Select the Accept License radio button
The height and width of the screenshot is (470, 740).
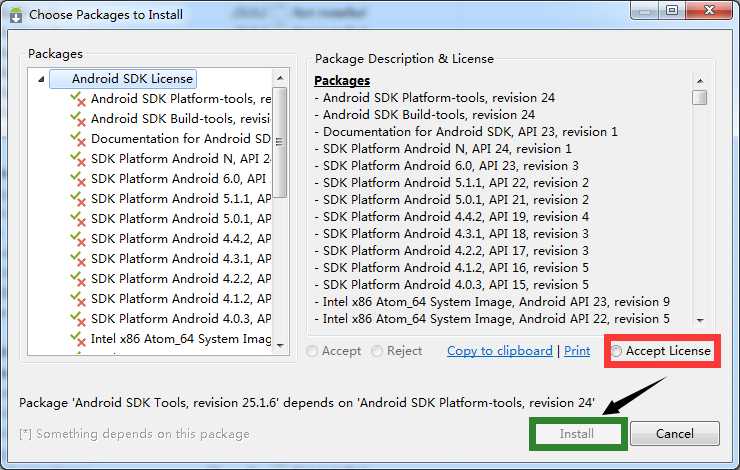pos(616,351)
